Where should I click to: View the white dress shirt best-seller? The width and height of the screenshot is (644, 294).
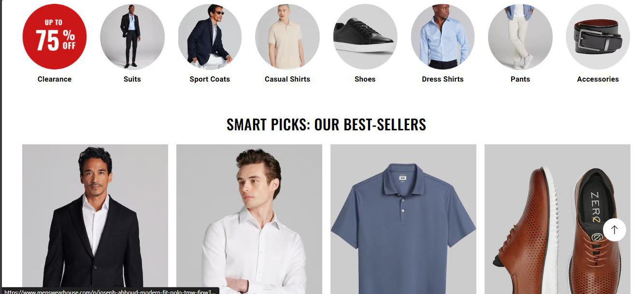pos(249,219)
